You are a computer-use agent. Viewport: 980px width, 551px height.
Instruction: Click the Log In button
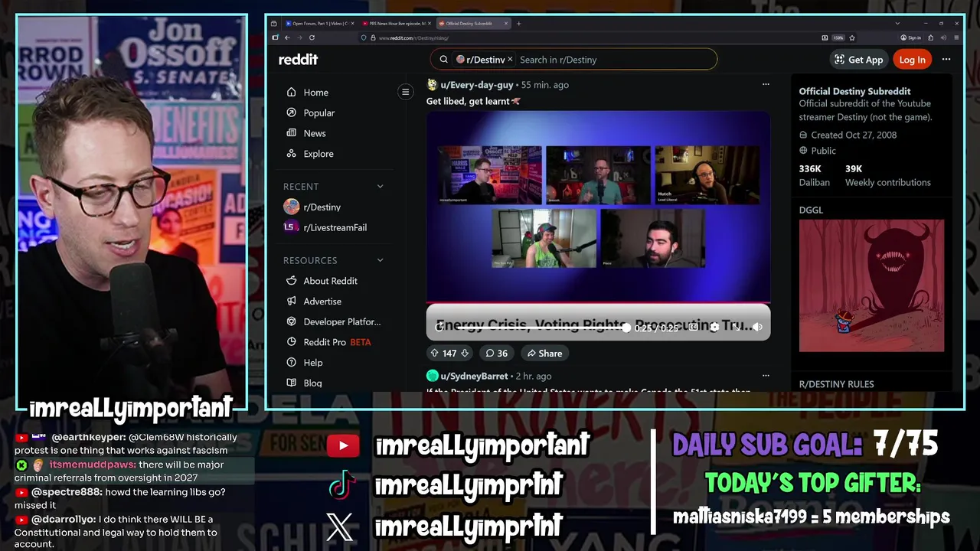[x=912, y=60]
